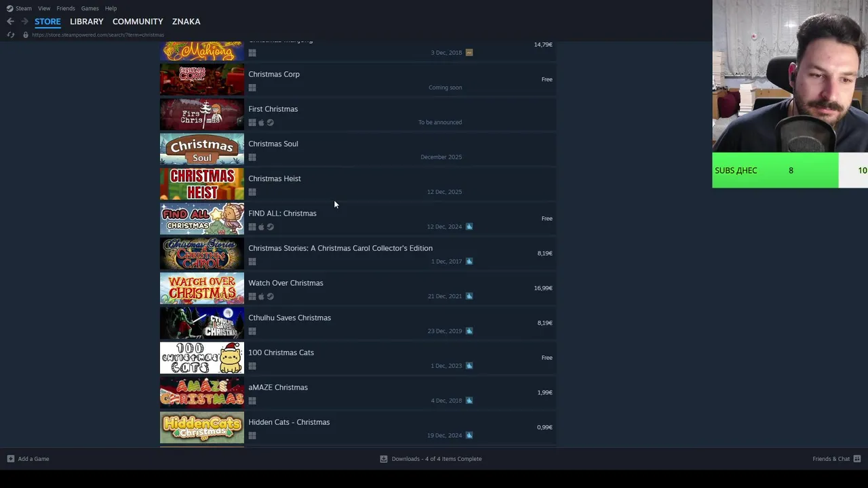This screenshot has height=488, width=868.
Task: Click the Christmas Mahjong thumbnail
Action: [x=202, y=51]
